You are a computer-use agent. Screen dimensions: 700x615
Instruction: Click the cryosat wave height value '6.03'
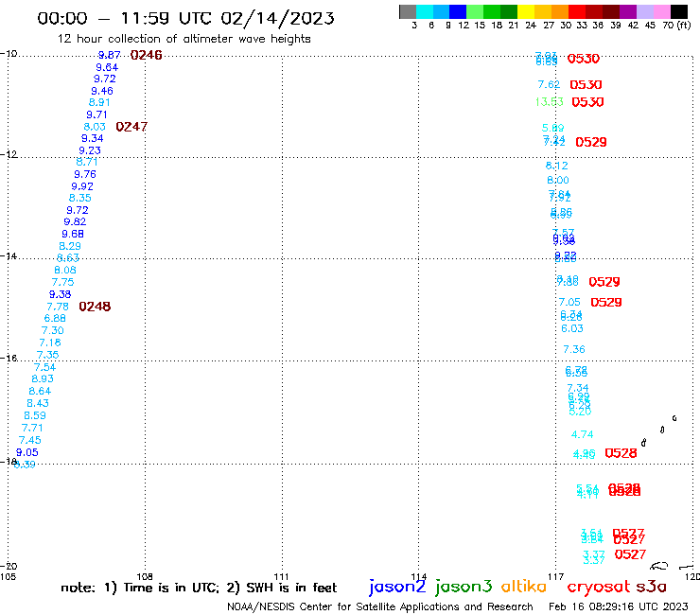pyautogui.click(x=572, y=328)
